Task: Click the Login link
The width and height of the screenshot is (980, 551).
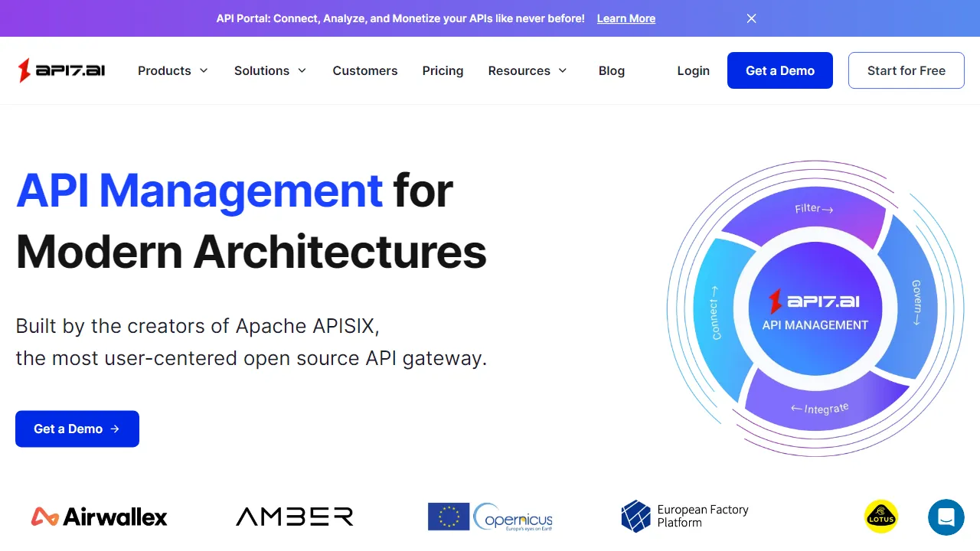Action: pyautogui.click(x=694, y=70)
